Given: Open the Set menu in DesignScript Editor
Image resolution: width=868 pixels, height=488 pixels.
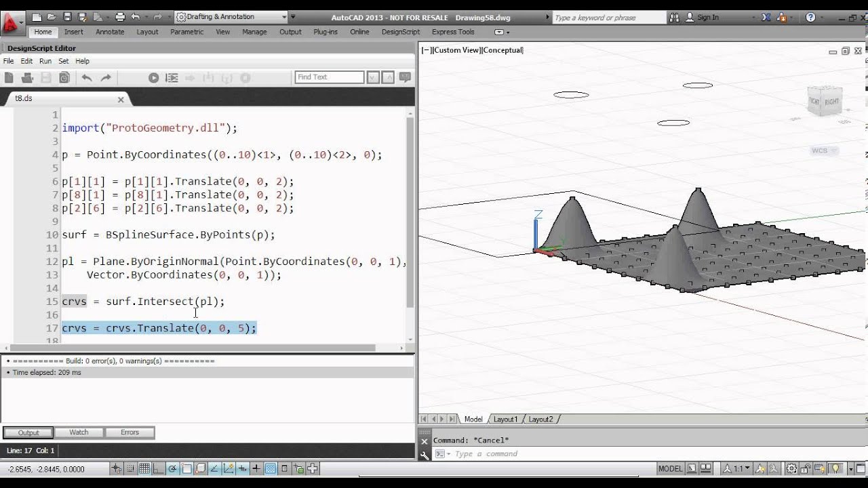Looking at the screenshot, I should (64, 61).
